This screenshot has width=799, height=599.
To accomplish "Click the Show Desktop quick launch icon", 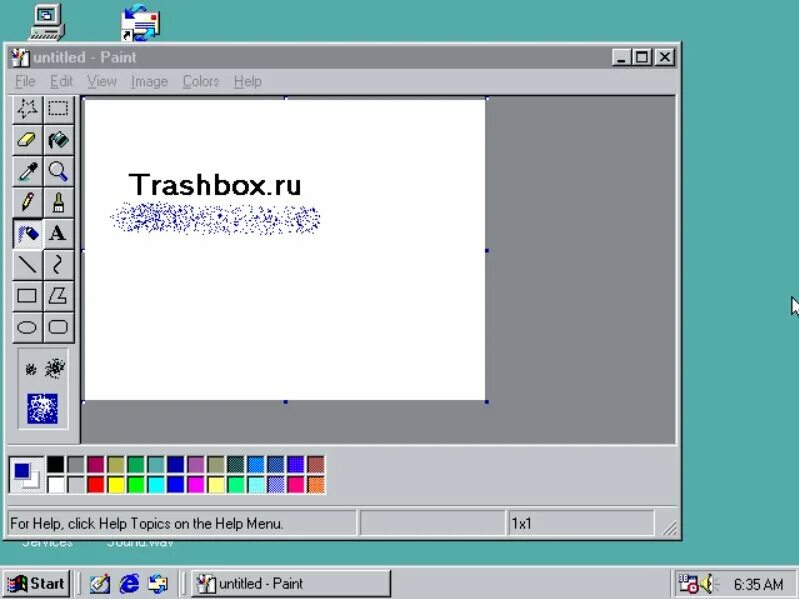I will tap(100, 584).
